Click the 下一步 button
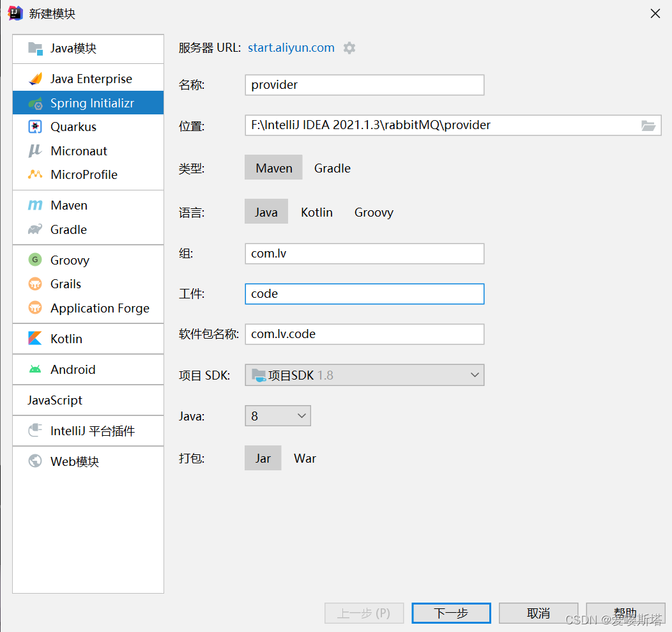672x632 pixels. 451,613
